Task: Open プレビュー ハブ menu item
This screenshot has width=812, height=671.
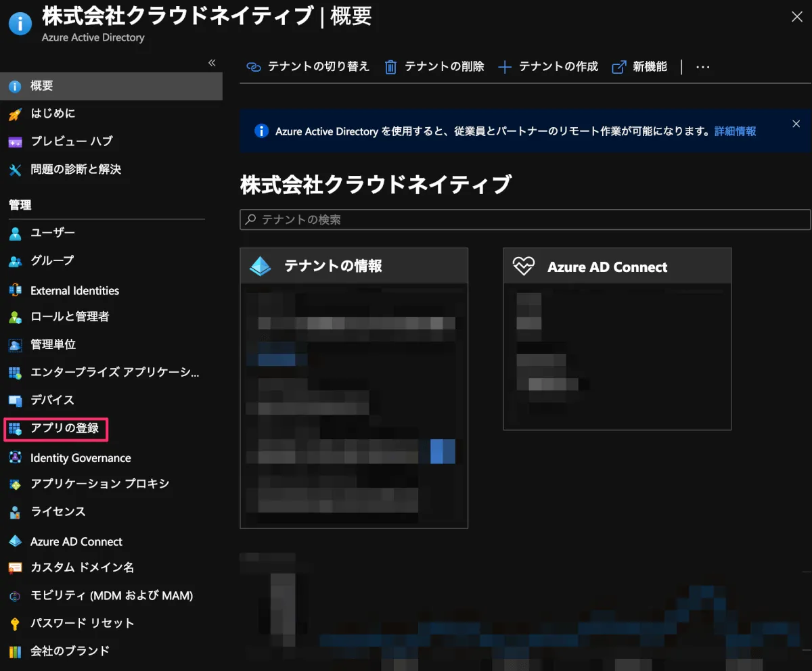Action: pos(72,141)
